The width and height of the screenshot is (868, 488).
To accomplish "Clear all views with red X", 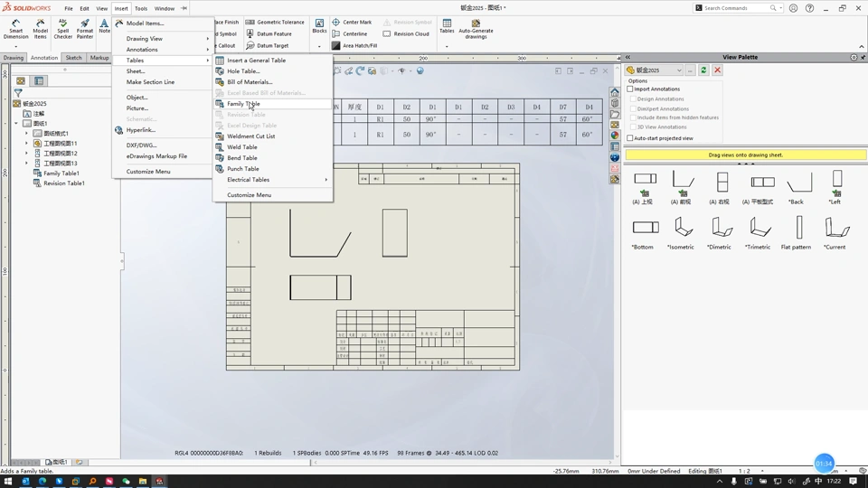I will click(x=717, y=70).
